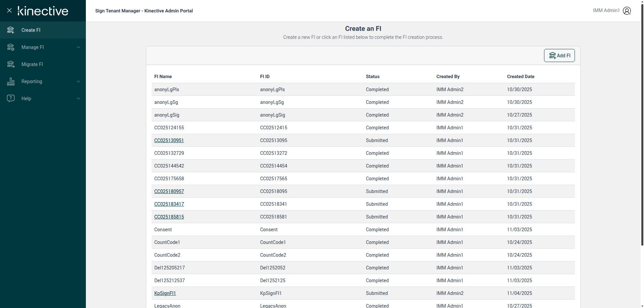The width and height of the screenshot is (644, 308).
Task: Open the CC025130951 FI link
Action: [x=169, y=140]
